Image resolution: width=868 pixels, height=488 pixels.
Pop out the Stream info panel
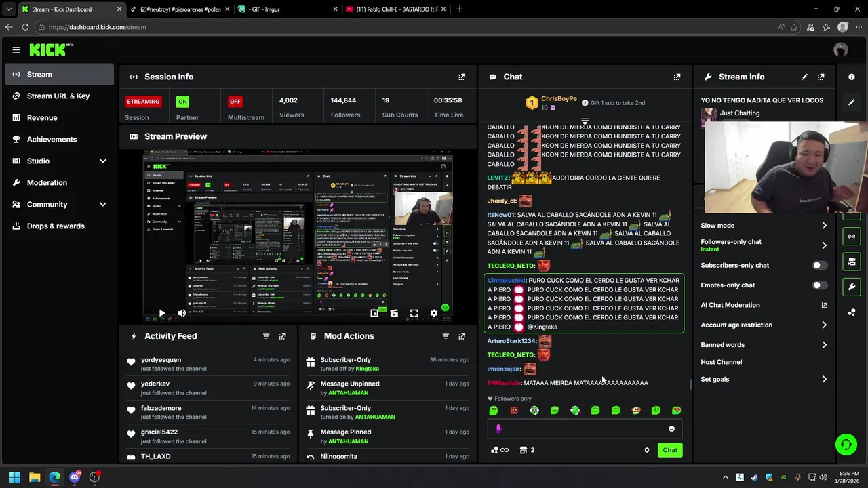pos(821,77)
